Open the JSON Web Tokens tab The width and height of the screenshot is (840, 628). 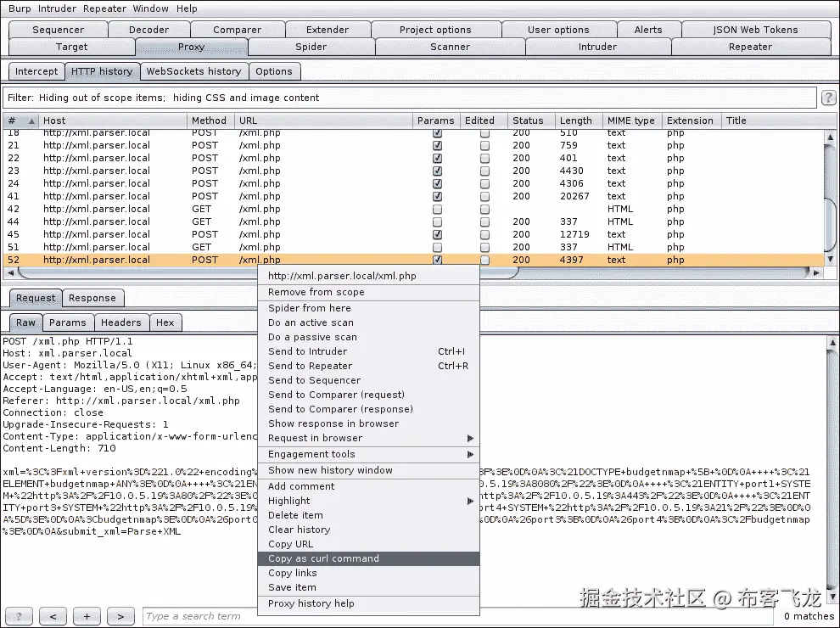(755, 30)
